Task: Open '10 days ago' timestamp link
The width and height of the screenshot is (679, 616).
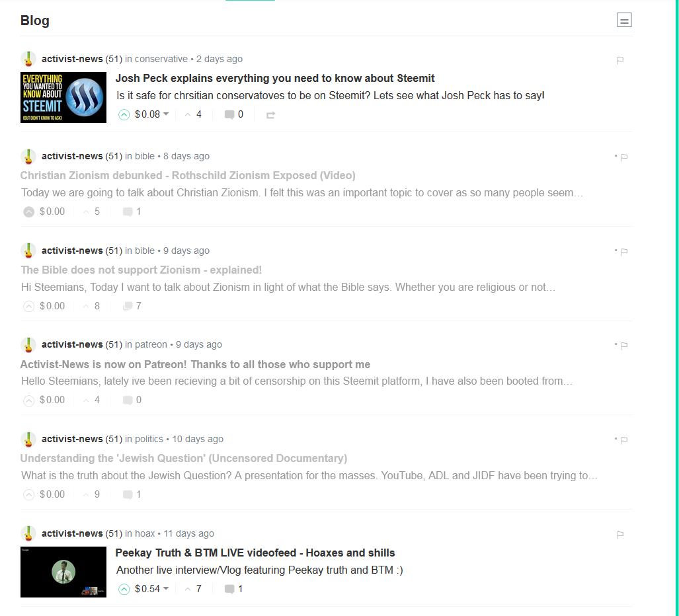Action: pos(198,439)
